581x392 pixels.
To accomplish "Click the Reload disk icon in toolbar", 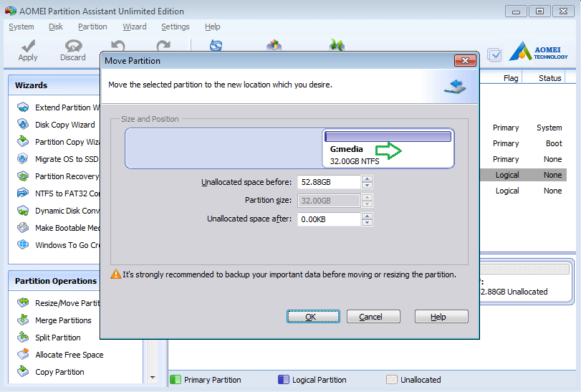I will click(216, 45).
